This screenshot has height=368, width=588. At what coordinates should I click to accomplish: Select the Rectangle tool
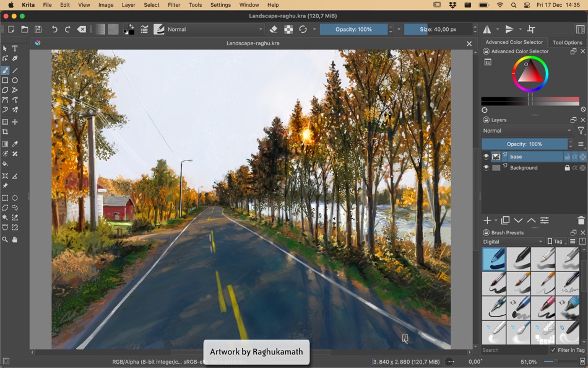coord(5,80)
